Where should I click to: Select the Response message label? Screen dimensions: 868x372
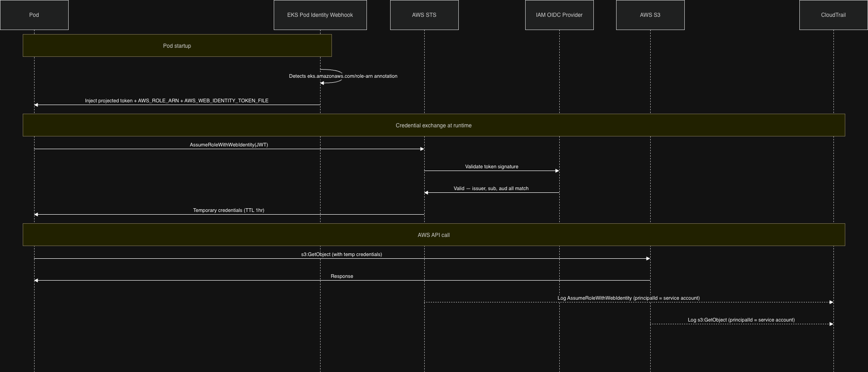click(342, 276)
